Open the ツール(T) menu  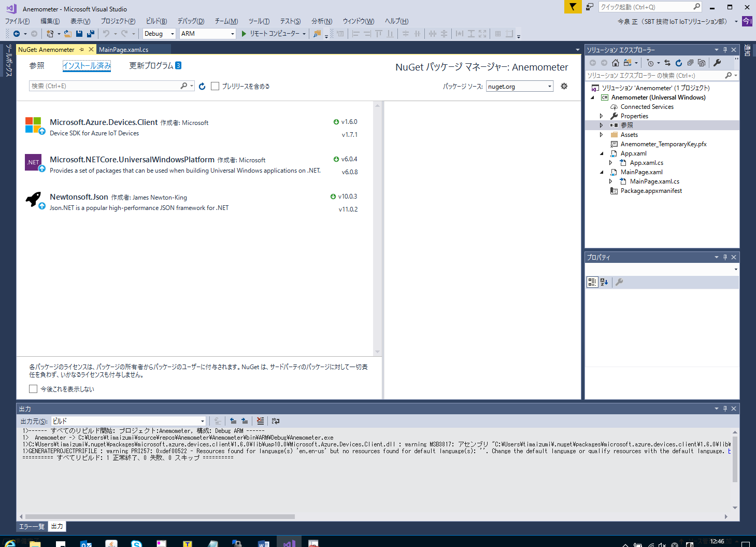coord(259,21)
